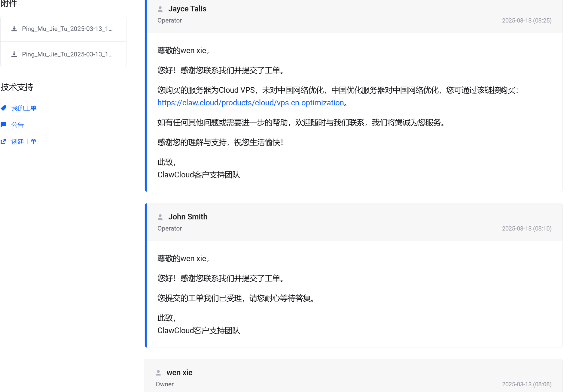View 公告 announcements page
The image size is (570, 392).
click(17, 125)
